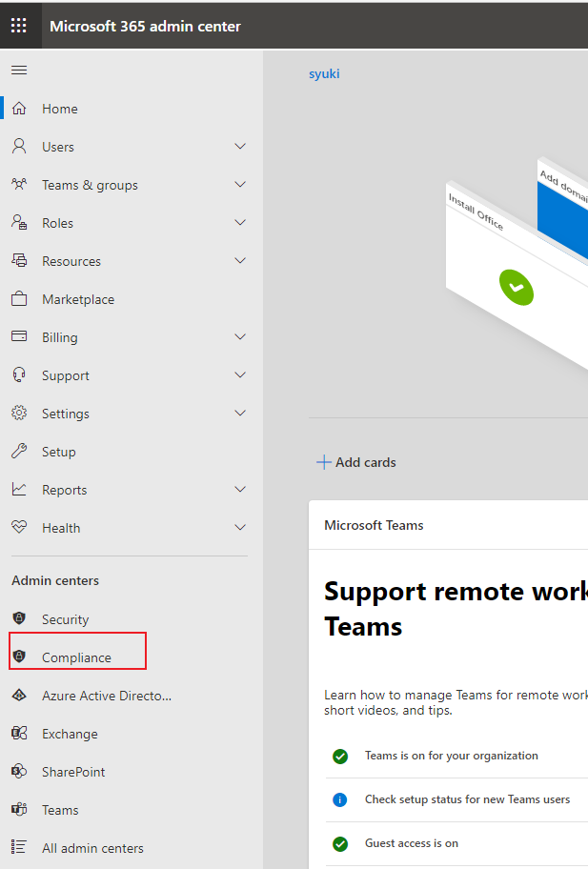The image size is (588, 869).
Task: Click the Users person icon
Action: (x=19, y=147)
